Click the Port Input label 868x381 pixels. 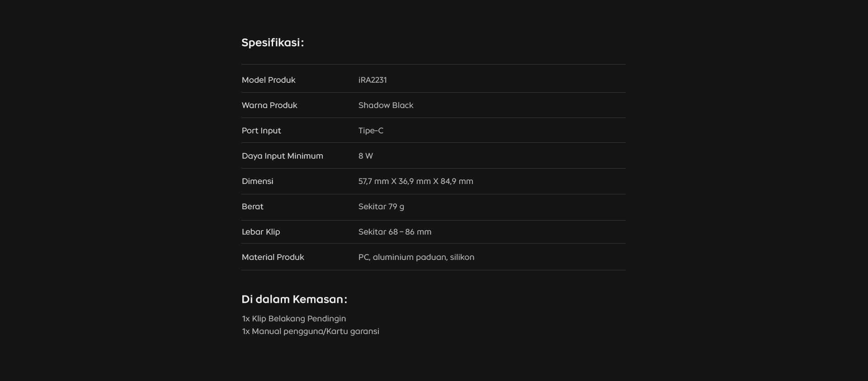pyautogui.click(x=261, y=131)
